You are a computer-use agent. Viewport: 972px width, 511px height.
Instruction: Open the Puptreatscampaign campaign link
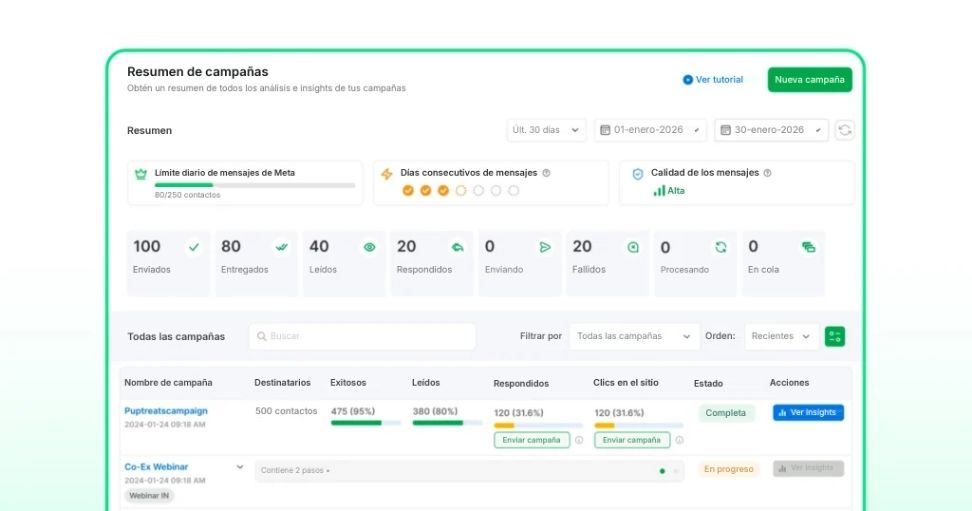[x=166, y=411]
